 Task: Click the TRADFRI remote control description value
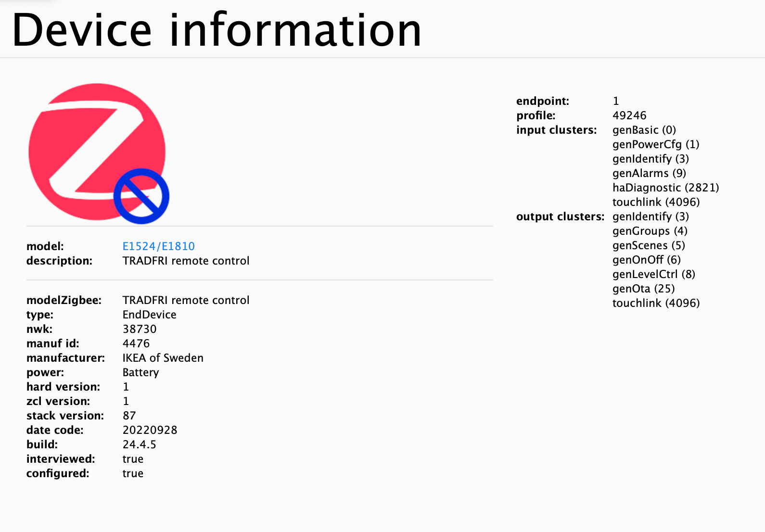coord(186,261)
